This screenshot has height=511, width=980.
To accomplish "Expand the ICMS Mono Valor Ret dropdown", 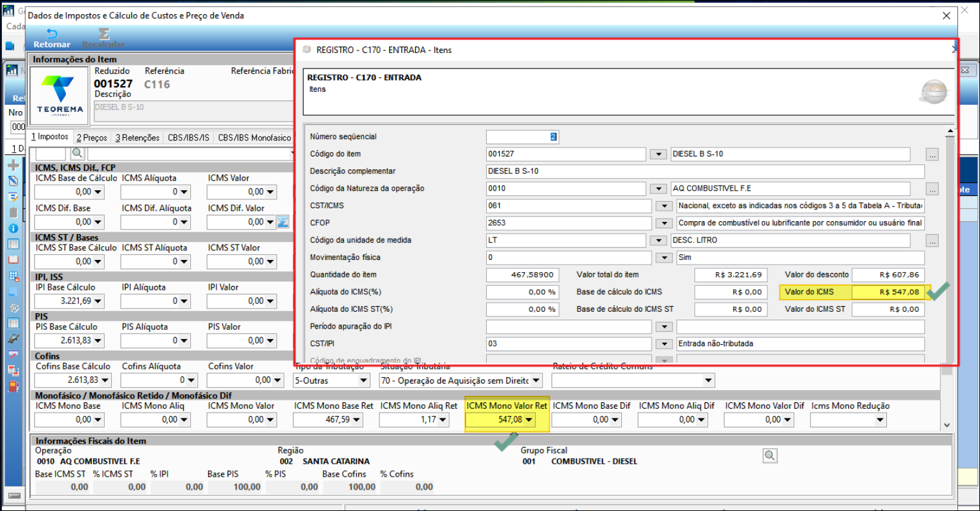I will click(529, 420).
